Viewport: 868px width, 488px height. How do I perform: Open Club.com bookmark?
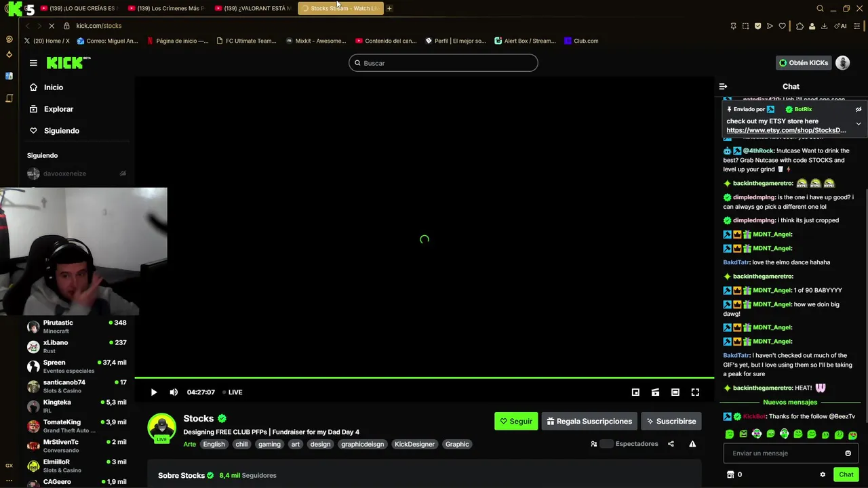581,41
